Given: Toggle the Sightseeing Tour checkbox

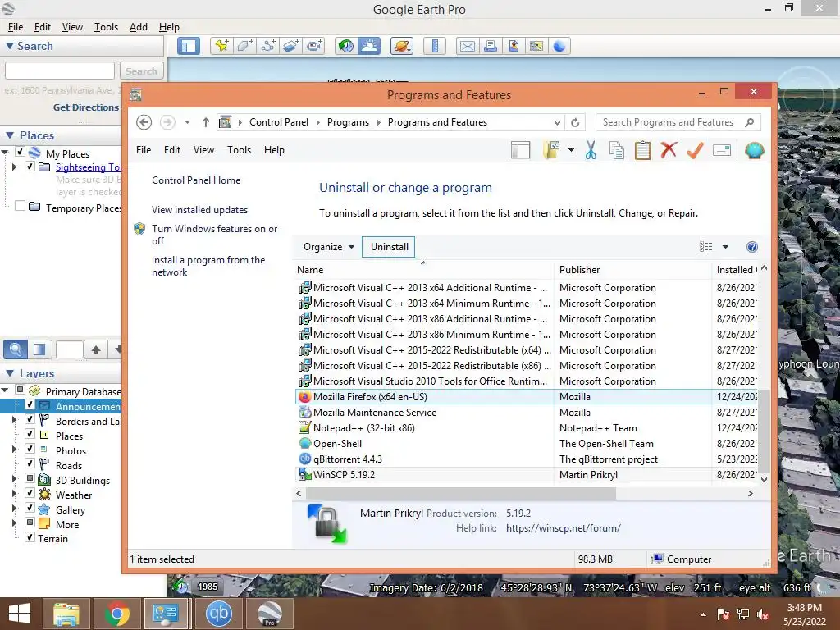Looking at the screenshot, I should [30, 167].
